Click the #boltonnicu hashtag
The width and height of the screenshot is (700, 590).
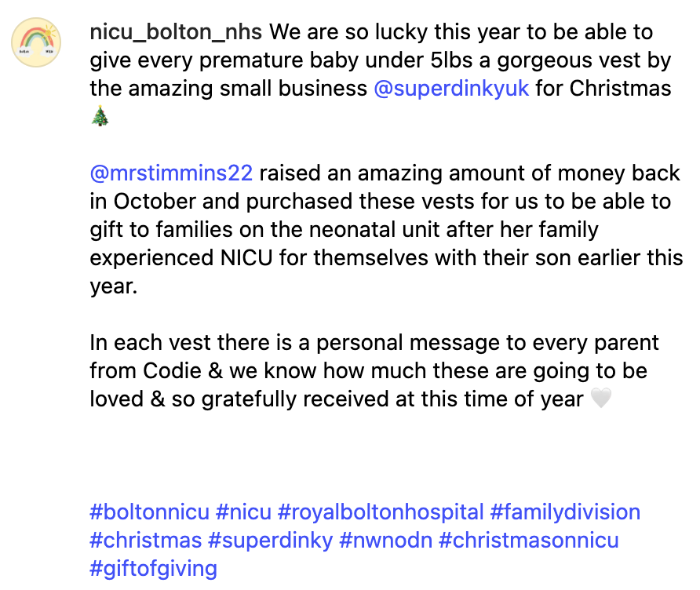pos(149,512)
